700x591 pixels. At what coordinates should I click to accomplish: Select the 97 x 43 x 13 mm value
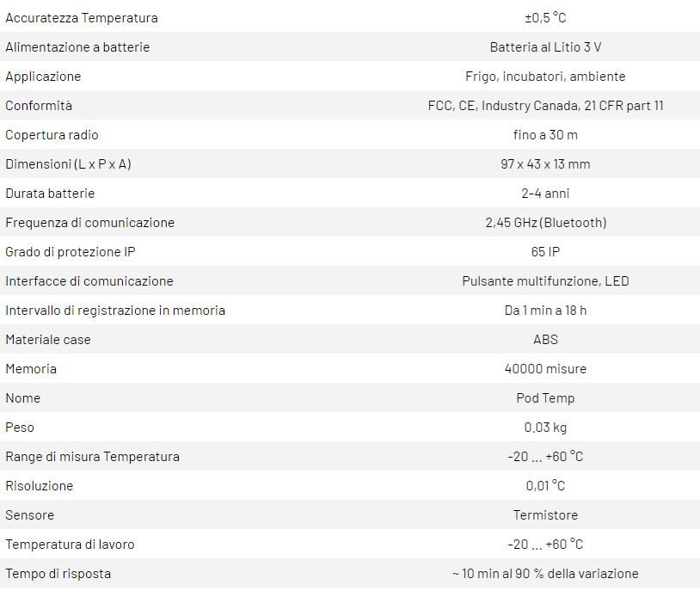545,164
